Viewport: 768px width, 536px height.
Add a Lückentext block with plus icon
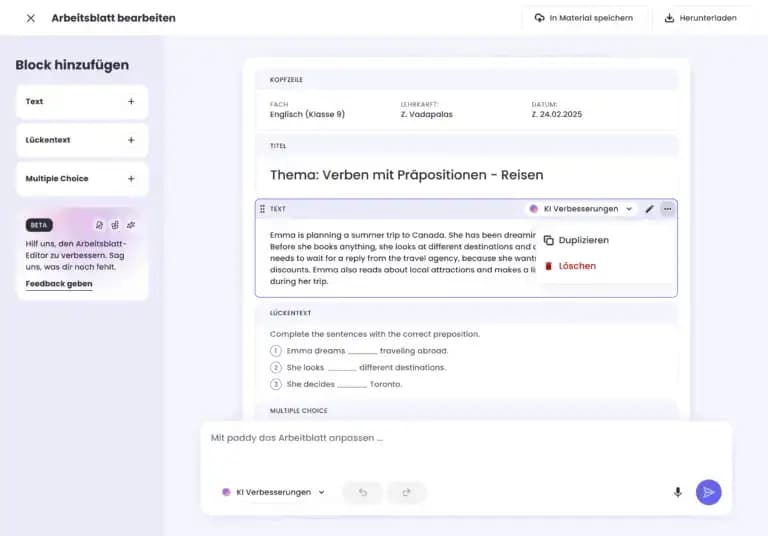pyautogui.click(x=131, y=140)
